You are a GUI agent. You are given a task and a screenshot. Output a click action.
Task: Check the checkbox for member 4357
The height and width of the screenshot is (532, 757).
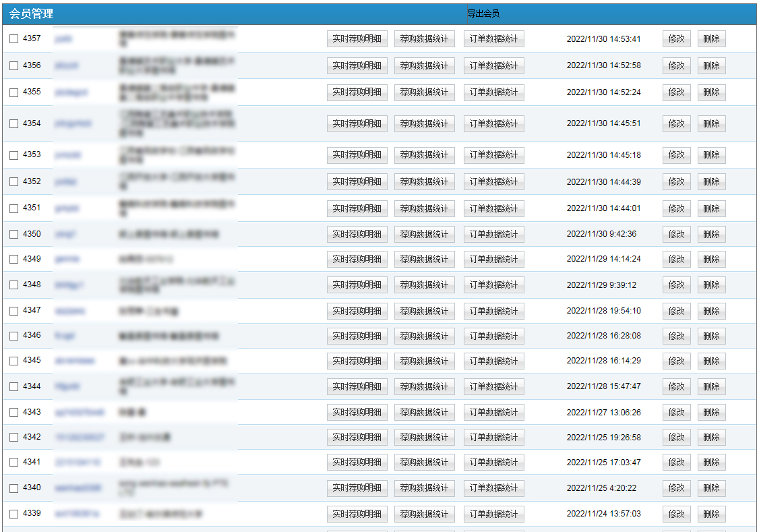pos(13,39)
